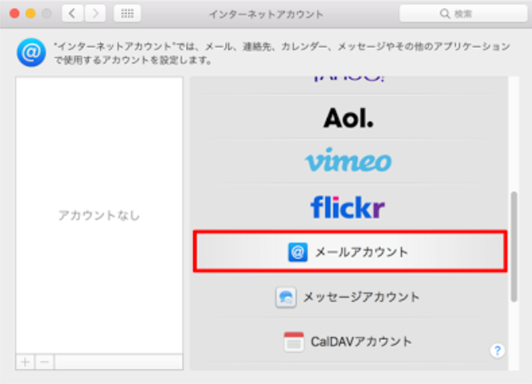The width and height of the screenshot is (532, 384).
Task: Select the メッセージアカウント option
Action: tap(349, 297)
